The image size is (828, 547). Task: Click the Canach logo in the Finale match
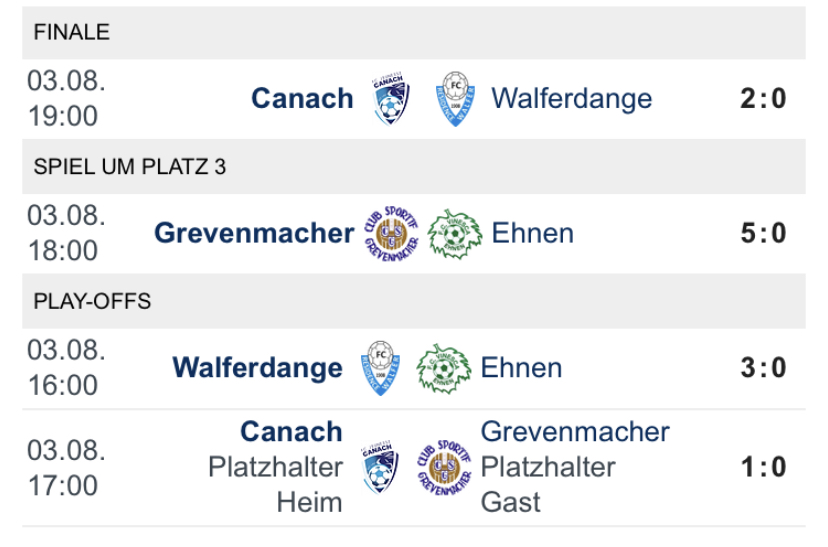click(x=390, y=99)
